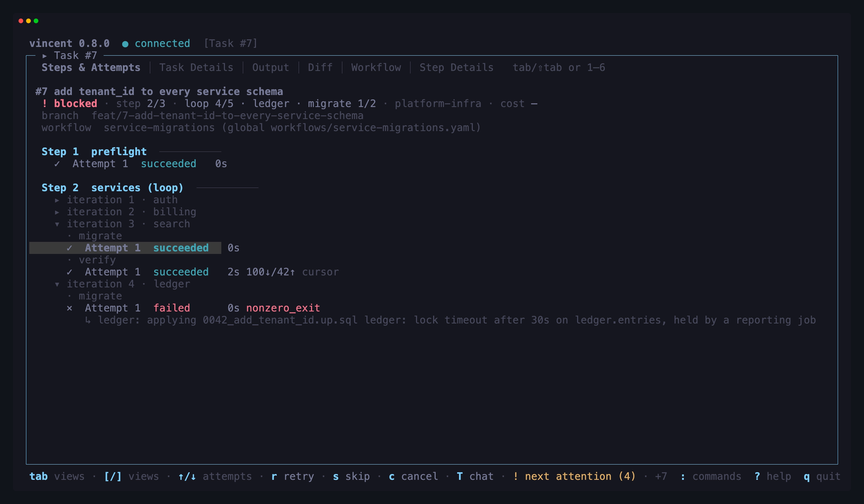Open the : commands prompt
864x504 pixels.
point(711,476)
